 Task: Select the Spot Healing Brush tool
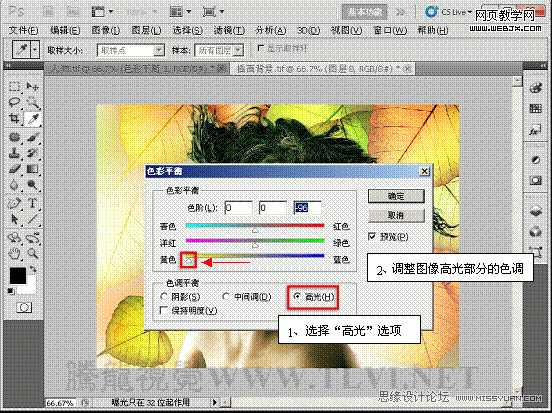click(14, 137)
